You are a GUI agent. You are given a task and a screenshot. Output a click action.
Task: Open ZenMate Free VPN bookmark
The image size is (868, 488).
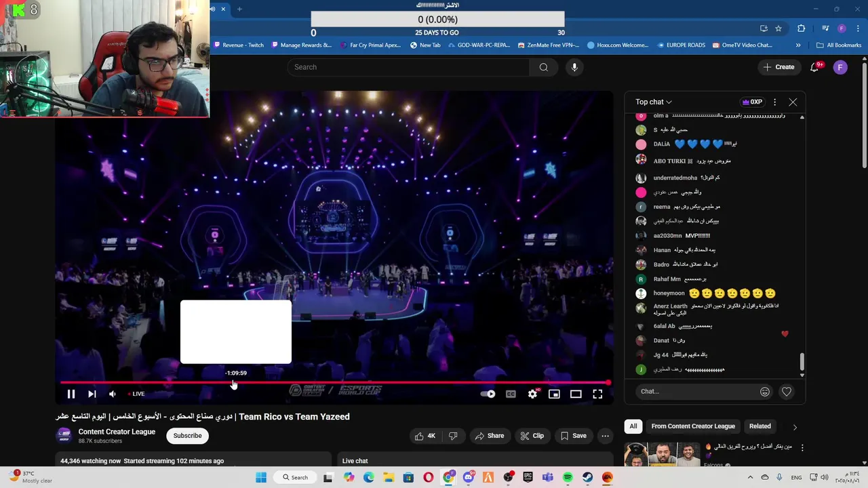point(548,45)
